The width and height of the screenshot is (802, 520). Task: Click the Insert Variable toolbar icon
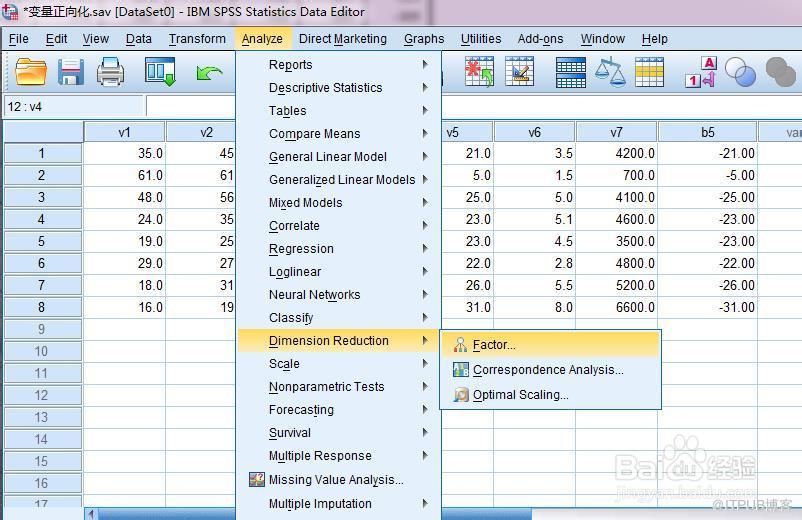point(519,72)
